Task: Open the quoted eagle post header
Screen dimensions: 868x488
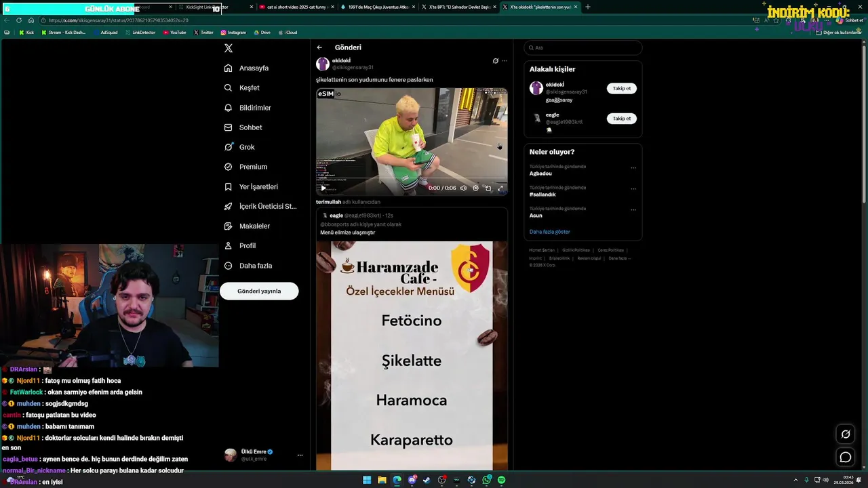Action: 357,216
